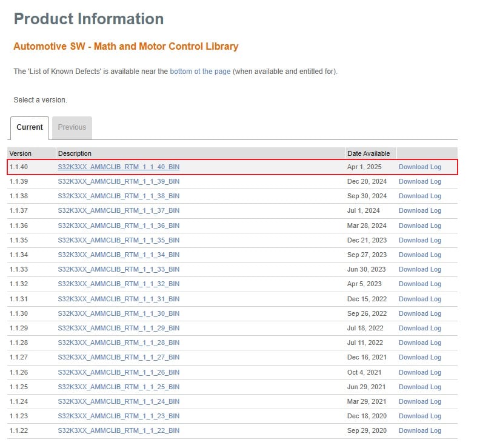This screenshot has height=448, width=477.
Task: Open Download Log for version 1.1.40
Action: point(419,167)
